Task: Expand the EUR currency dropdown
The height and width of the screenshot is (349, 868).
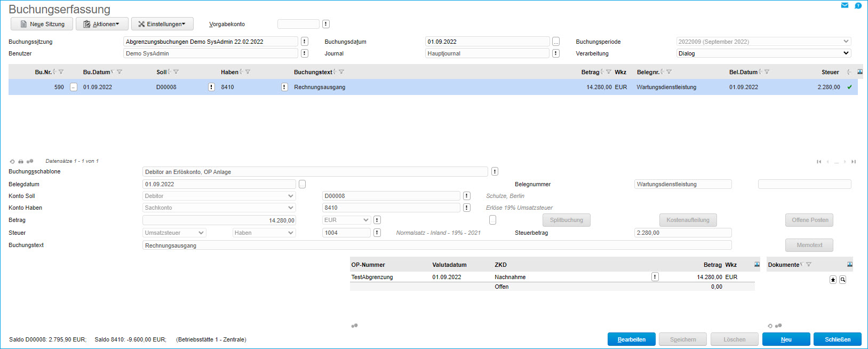Action: pyautogui.click(x=366, y=220)
